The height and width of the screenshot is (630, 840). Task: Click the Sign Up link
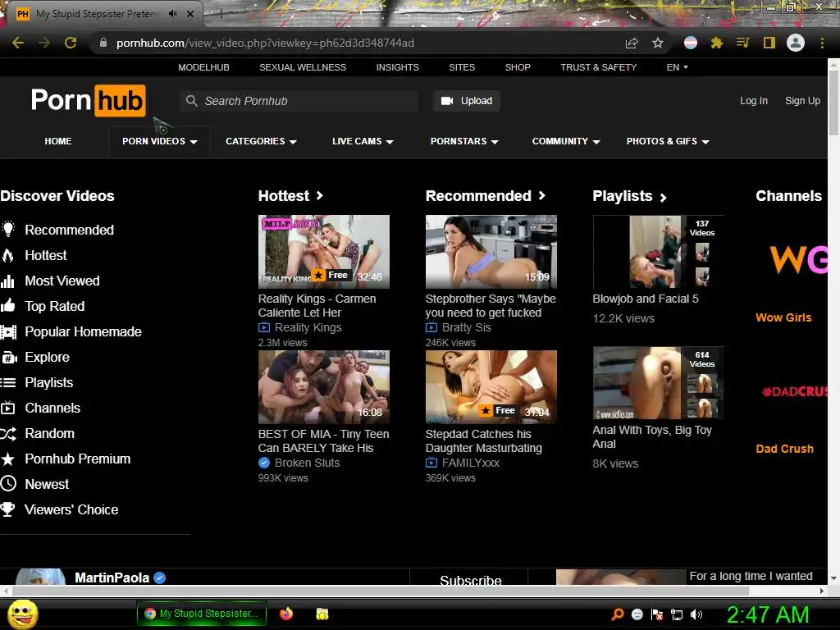click(x=802, y=101)
